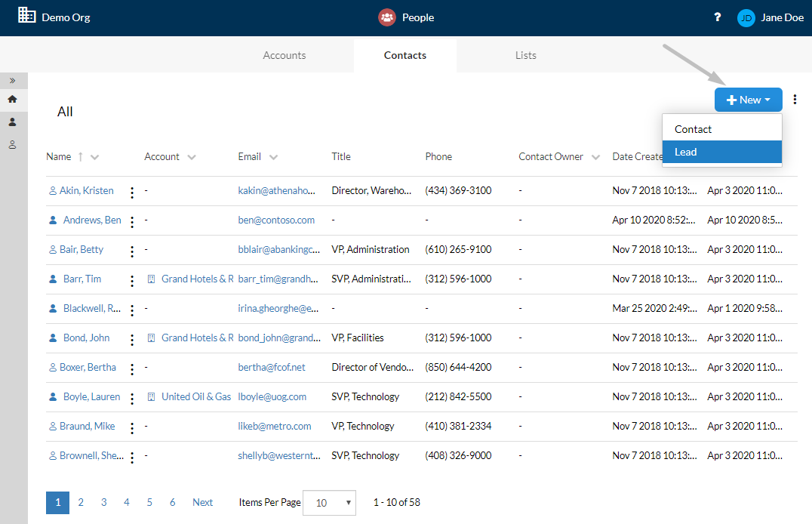Viewport: 812px width, 524px height.
Task: Open the more options menu beside New button
Action: (795, 100)
